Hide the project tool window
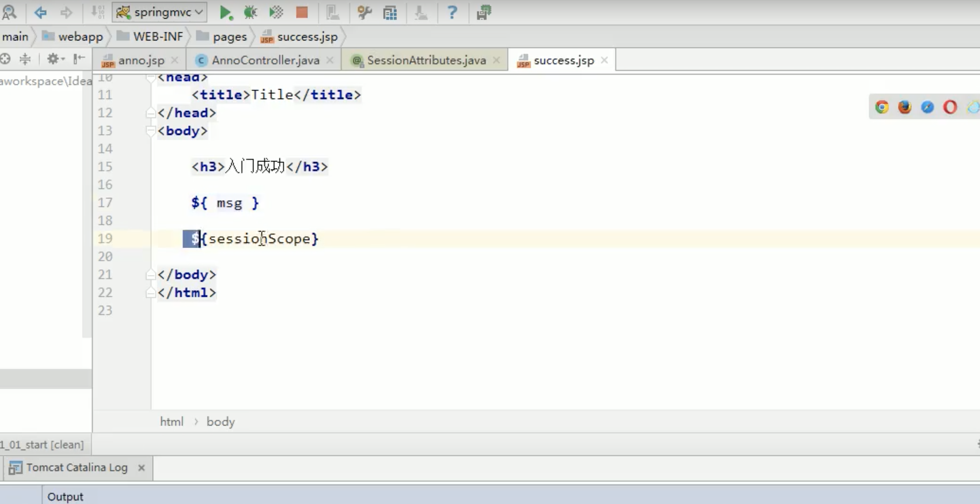 79,59
